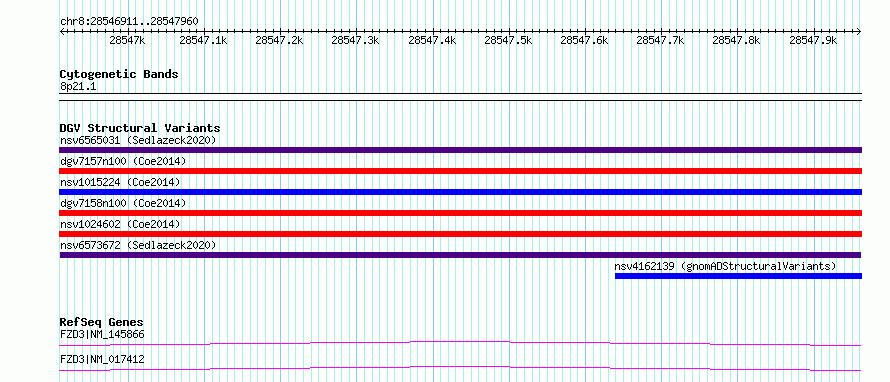
Task: Open the FZD3|NM_017412 gene label
Action: point(102,360)
